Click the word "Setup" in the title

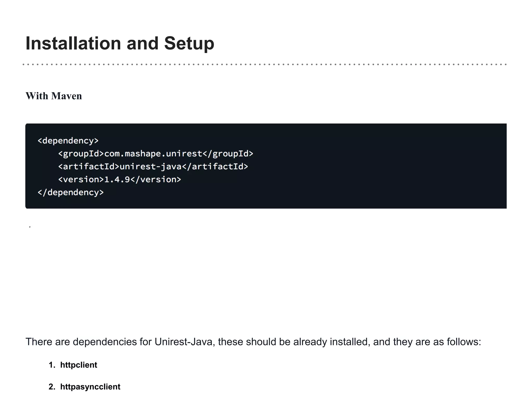coord(189,43)
